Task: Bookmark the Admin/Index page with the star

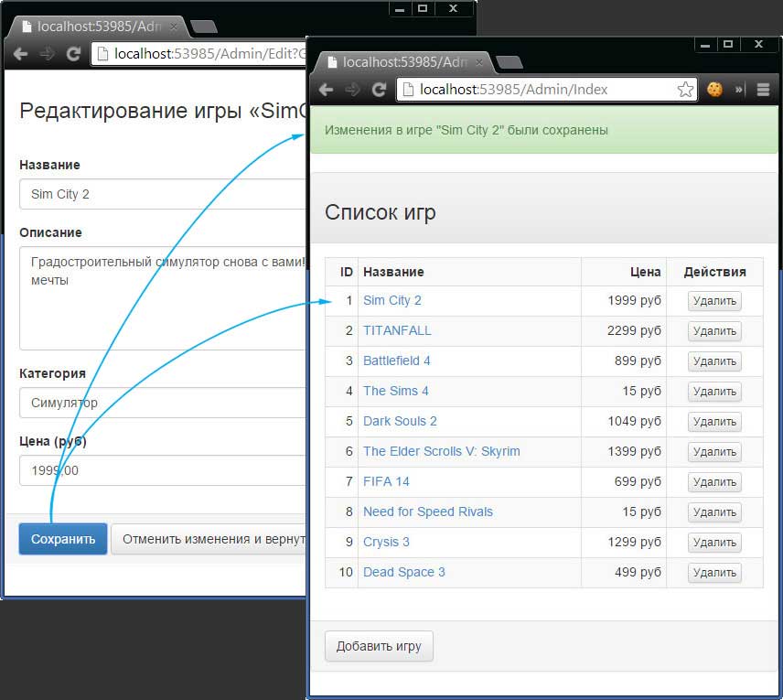Action: point(685,90)
